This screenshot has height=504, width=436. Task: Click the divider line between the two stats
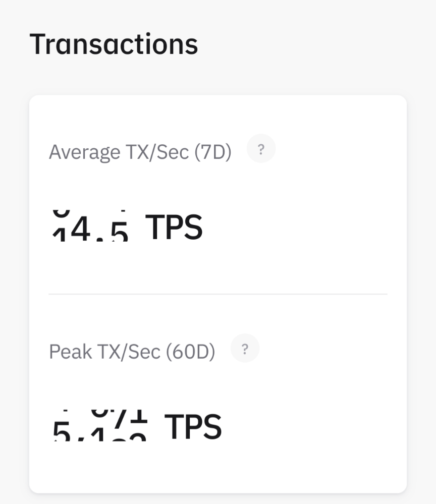click(218, 294)
